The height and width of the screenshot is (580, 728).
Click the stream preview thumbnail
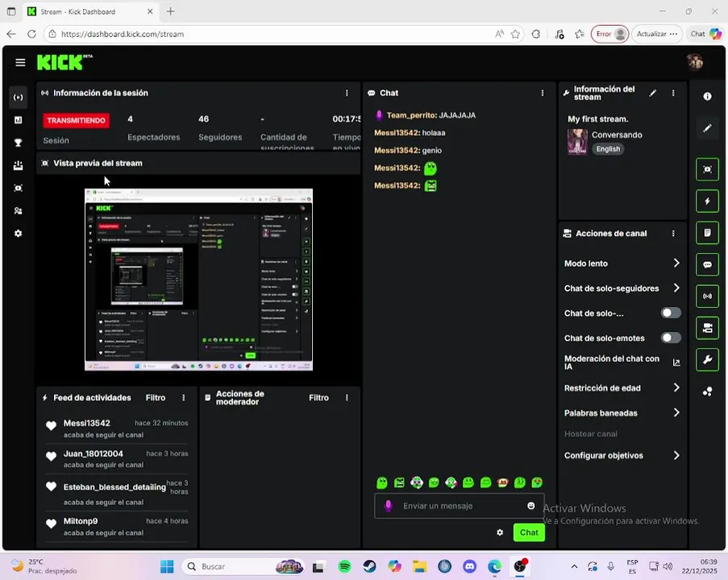click(x=198, y=280)
